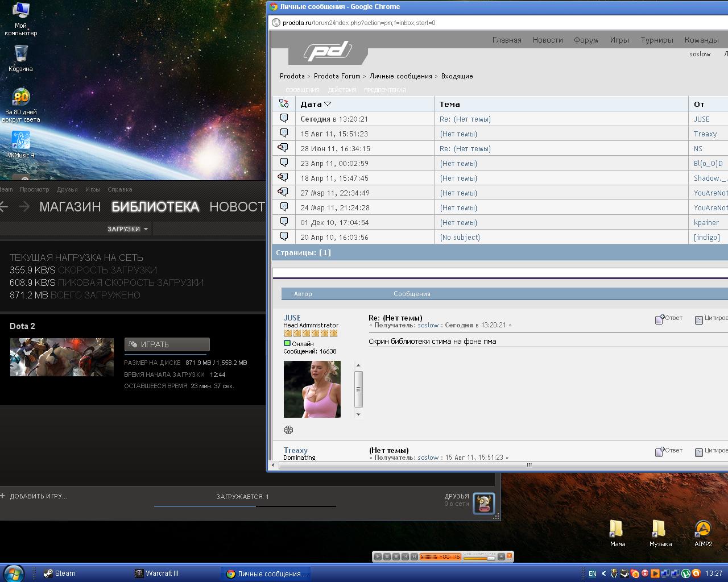Click small icon below JUSE avatar
The image size is (728, 582).
point(288,430)
